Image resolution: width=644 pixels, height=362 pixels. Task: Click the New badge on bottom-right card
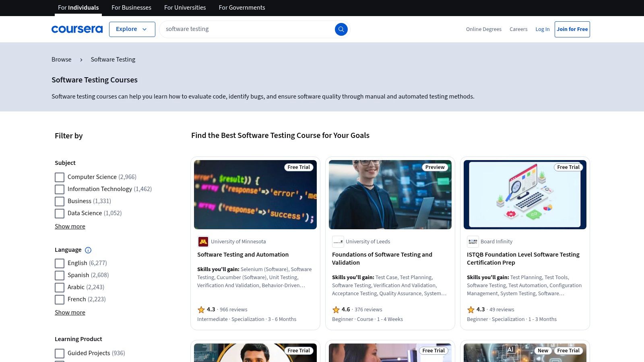tap(543, 351)
